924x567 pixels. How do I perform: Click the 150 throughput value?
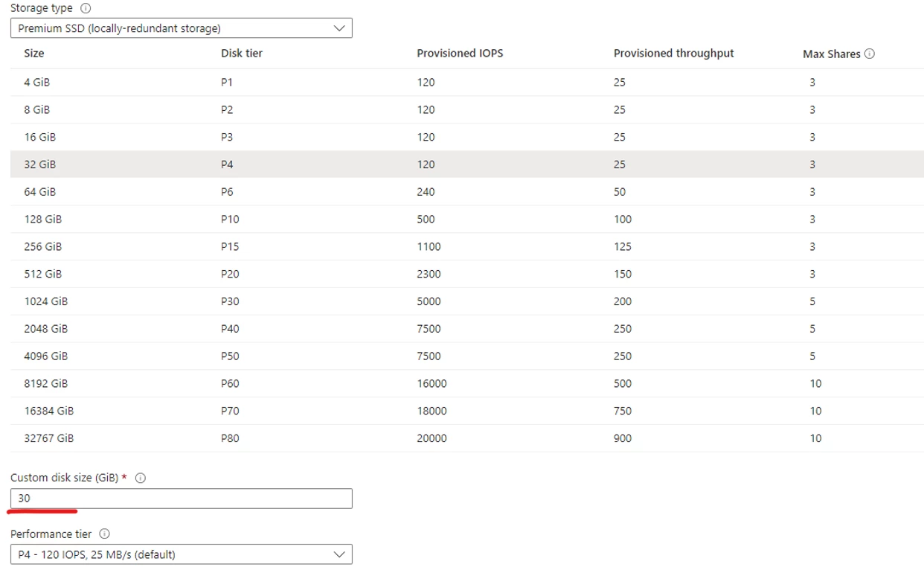pos(623,274)
